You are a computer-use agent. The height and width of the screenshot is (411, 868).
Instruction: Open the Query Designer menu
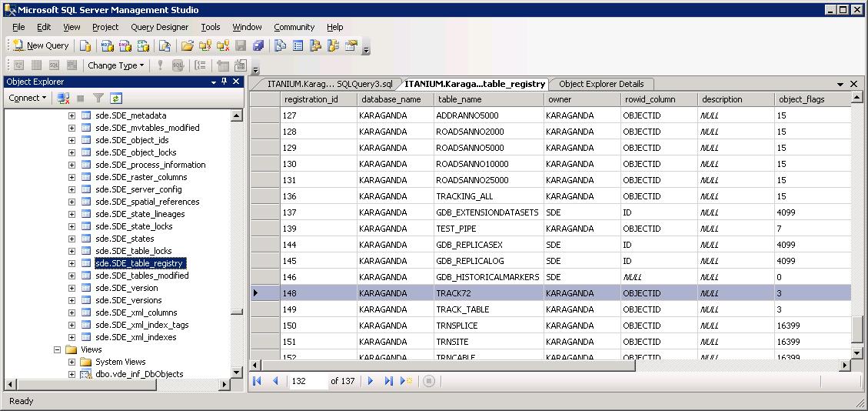click(x=159, y=27)
